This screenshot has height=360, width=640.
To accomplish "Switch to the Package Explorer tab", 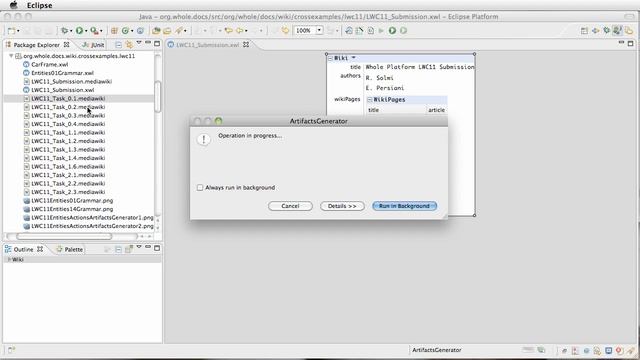I will pyautogui.click(x=37, y=45).
